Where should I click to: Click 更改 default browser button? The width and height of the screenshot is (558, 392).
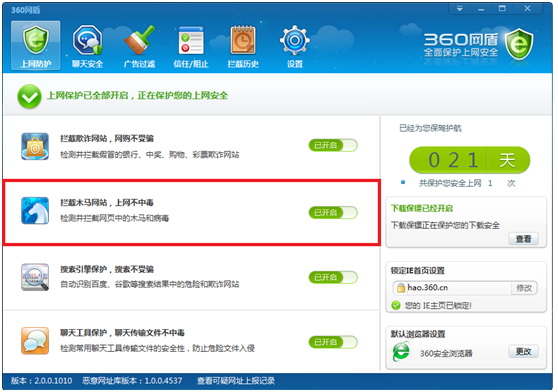click(x=523, y=351)
